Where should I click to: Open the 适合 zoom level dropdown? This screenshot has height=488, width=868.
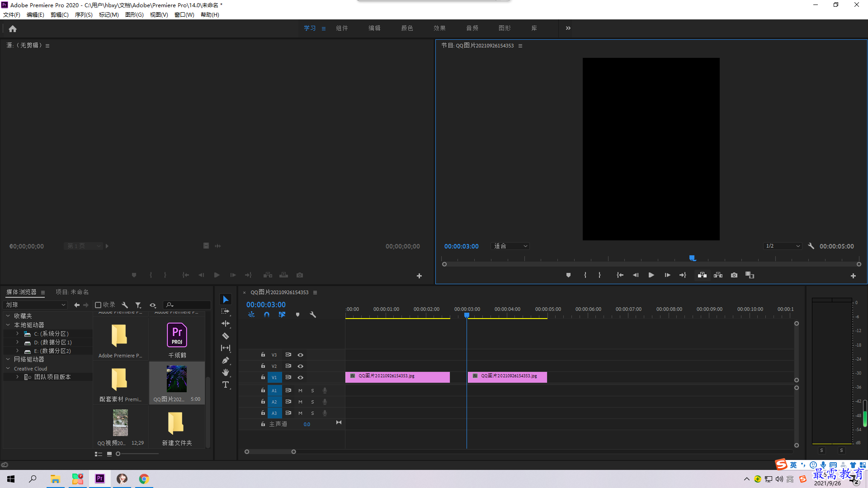(x=510, y=246)
